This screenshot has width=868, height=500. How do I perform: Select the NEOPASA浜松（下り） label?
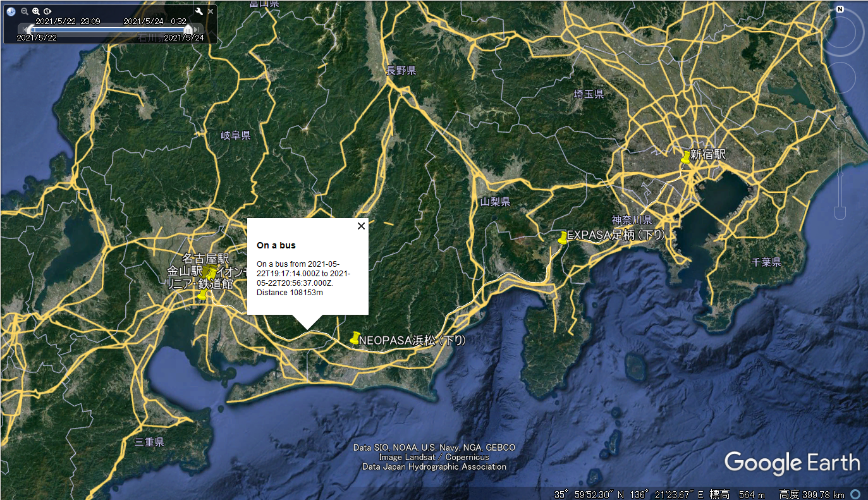pos(412,340)
